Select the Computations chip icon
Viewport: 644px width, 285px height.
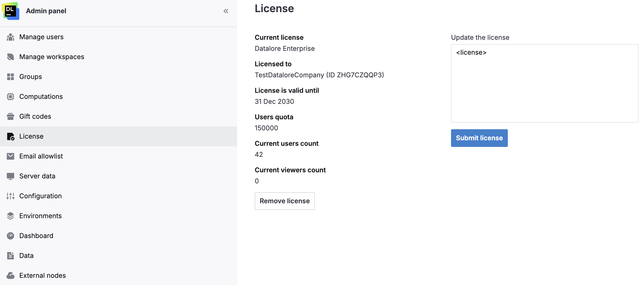[x=10, y=96]
